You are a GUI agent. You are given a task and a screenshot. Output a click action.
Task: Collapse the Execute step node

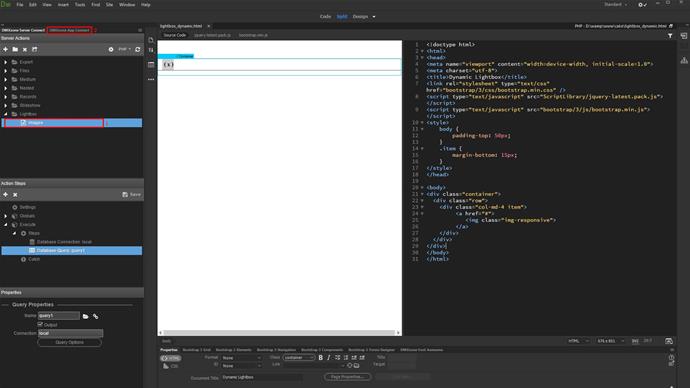5,224
